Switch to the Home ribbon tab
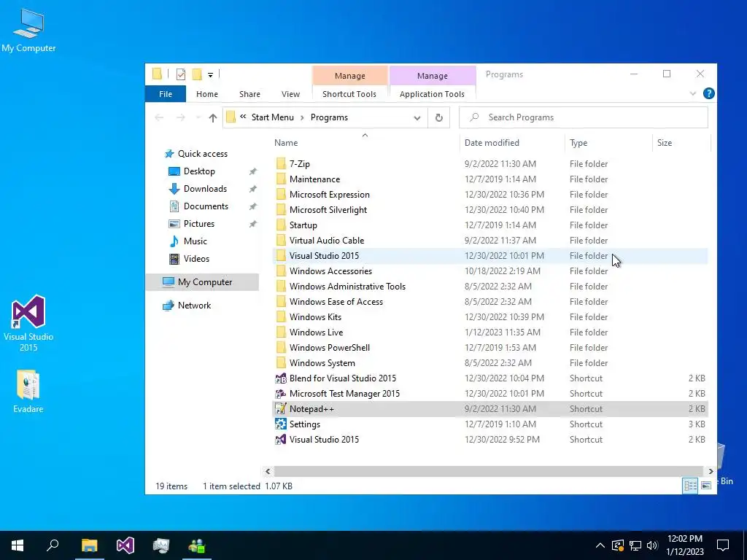This screenshot has height=560, width=747. click(206, 94)
